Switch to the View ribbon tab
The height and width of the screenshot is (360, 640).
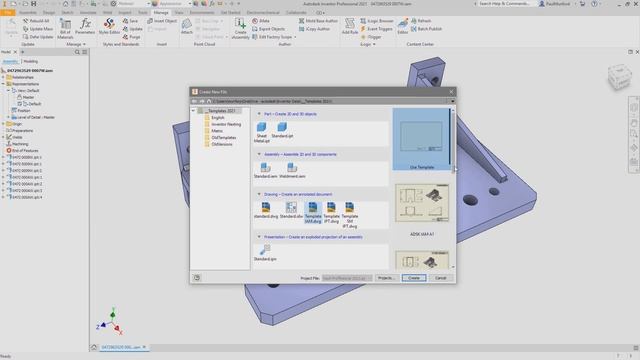pos(179,13)
